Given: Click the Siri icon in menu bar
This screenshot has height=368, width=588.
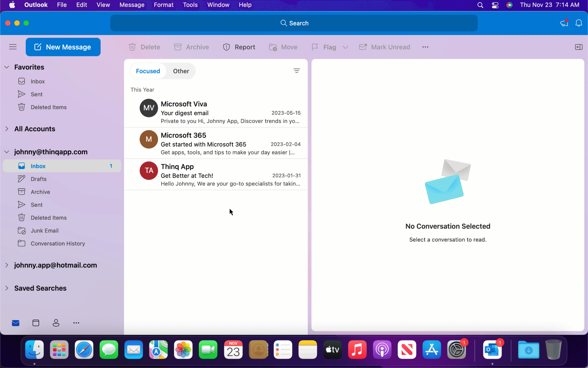Looking at the screenshot, I should pyautogui.click(x=509, y=5).
